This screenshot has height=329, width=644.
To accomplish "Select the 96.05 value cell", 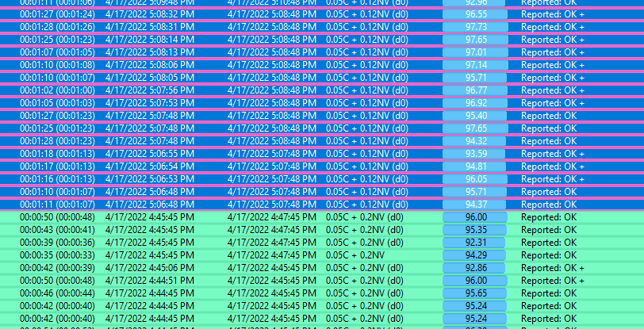I will tap(475, 179).
